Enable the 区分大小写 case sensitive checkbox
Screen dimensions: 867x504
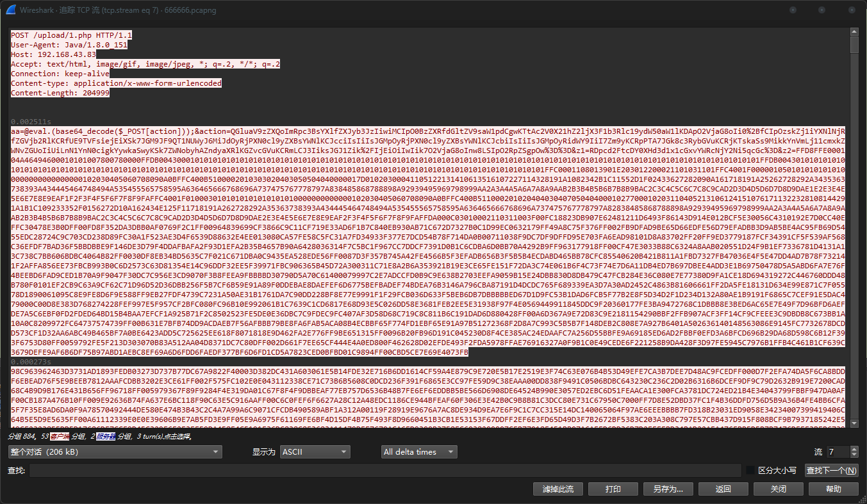pos(750,471)
